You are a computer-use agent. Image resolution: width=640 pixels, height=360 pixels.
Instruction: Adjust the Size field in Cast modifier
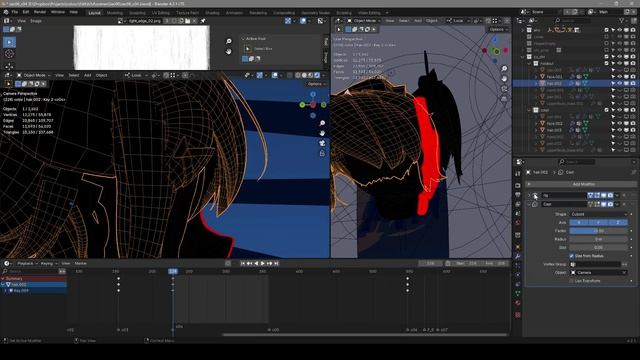pyautogui.click(x=598, y=247)
